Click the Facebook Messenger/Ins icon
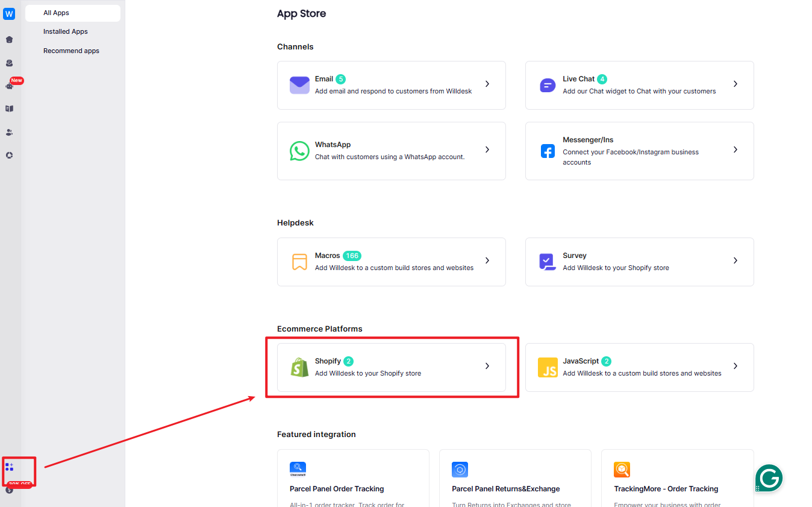The image size is (812, 507). [548, 151]
